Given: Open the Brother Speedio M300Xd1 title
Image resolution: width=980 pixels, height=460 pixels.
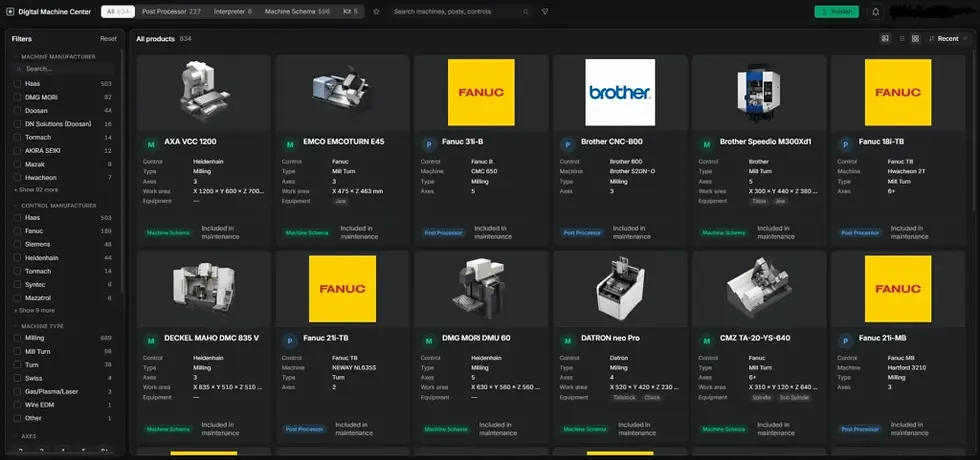Looking at the screenshot, I should 766,142.
